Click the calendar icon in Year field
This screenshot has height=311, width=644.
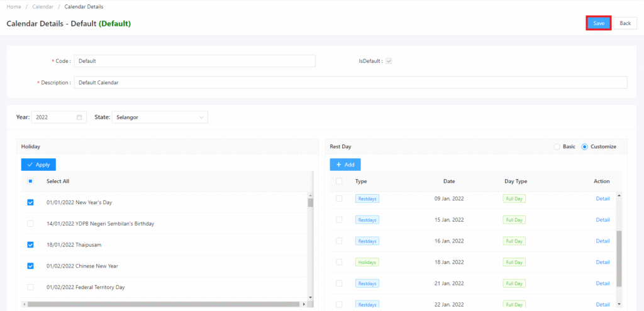coord(79,117)
